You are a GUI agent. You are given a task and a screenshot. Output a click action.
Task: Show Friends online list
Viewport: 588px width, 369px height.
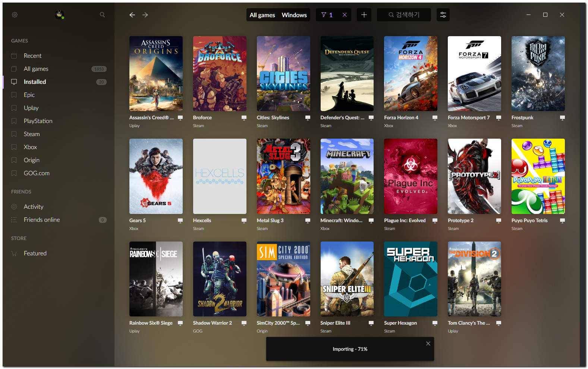(x=59, y=220)
